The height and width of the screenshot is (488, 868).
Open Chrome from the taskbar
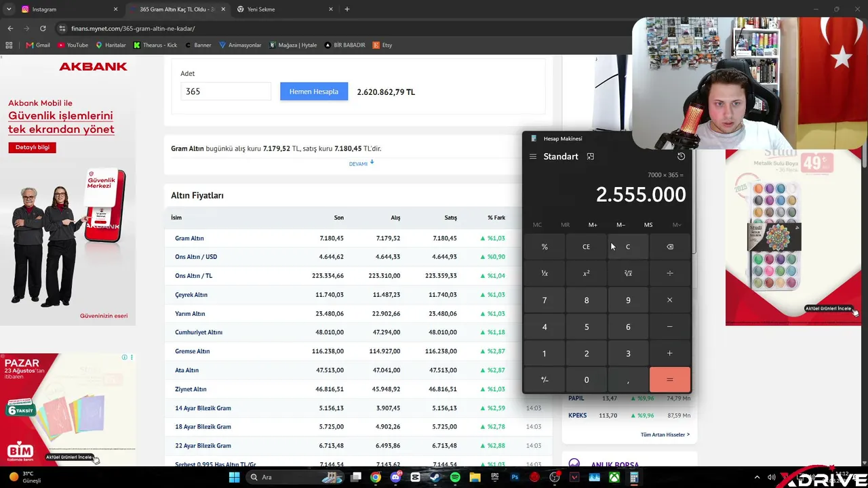pos(376,477)
